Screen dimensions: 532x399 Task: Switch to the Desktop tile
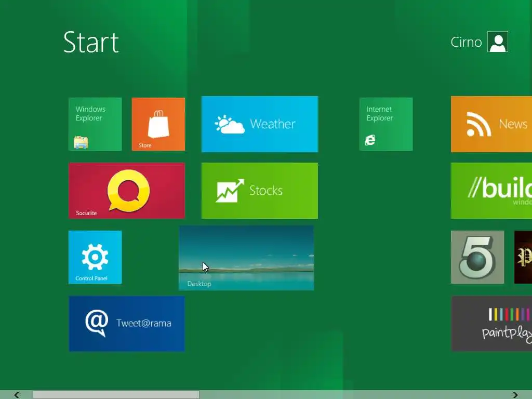coord(246,258)
